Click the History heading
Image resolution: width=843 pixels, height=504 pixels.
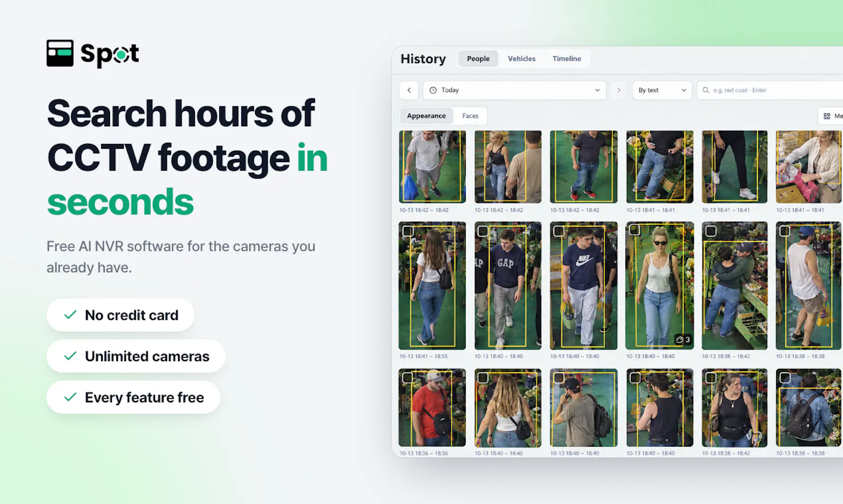pos(423,59)
